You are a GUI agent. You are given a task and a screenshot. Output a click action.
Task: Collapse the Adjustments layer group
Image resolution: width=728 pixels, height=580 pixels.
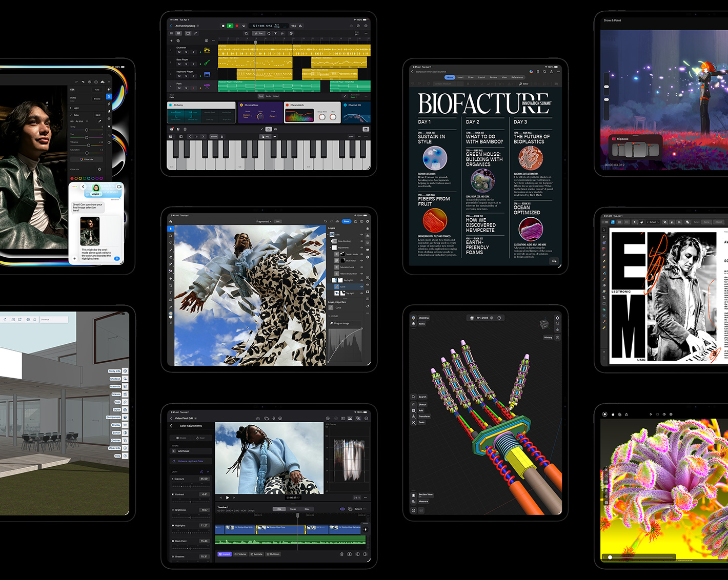click(x=330, y=247)
